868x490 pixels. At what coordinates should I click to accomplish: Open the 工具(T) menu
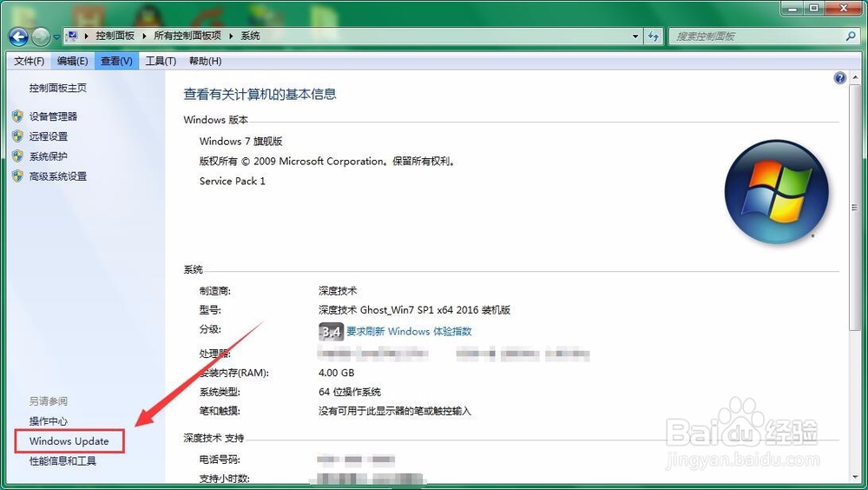(x=161, y=61)
